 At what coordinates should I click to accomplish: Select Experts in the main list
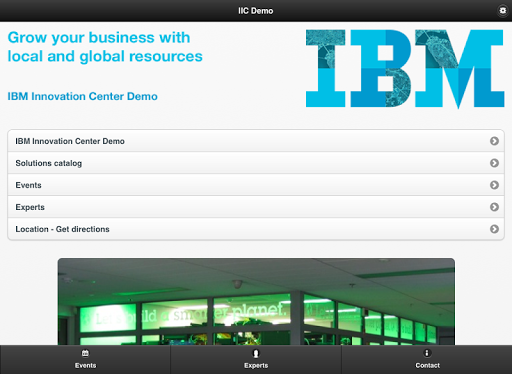click(256, 207)
